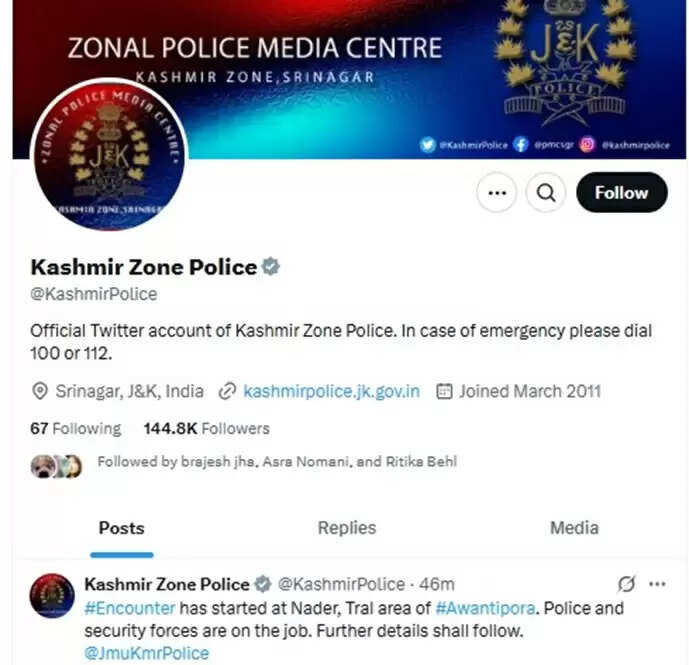Open the #Awantipora hashtag
The height and width of the screenshot is (665, 689).
(x=486, y=608)
